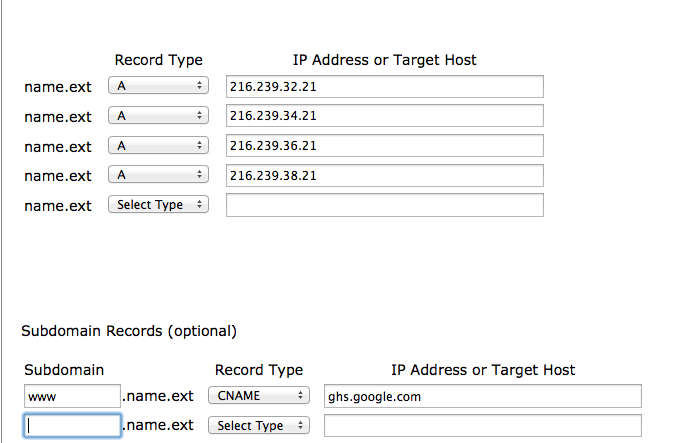Open Record Type dropdown beside 216.239.32.21
Image resolution: width=673 pixels, height=443 pixels.
(158, 86)
